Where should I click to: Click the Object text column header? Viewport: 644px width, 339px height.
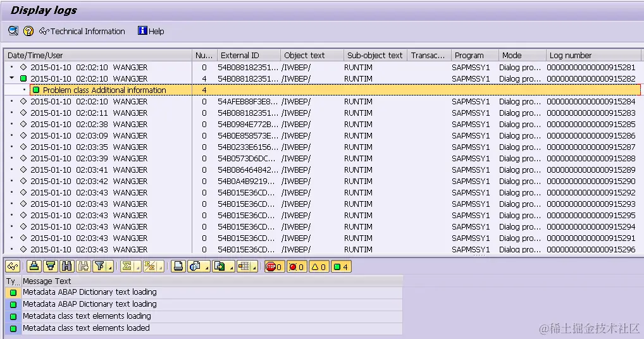coord(312,55)
